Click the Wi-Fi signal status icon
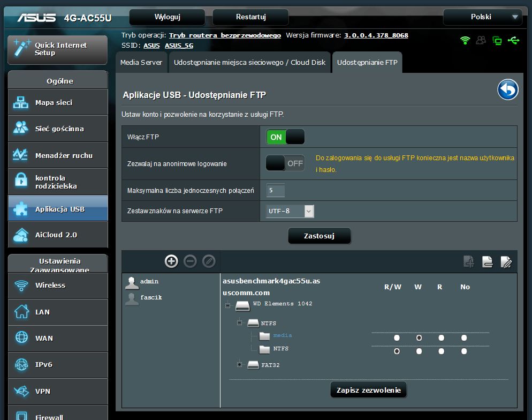The height and width of the screenshot is (420, 532). click(x=465, y=41)
